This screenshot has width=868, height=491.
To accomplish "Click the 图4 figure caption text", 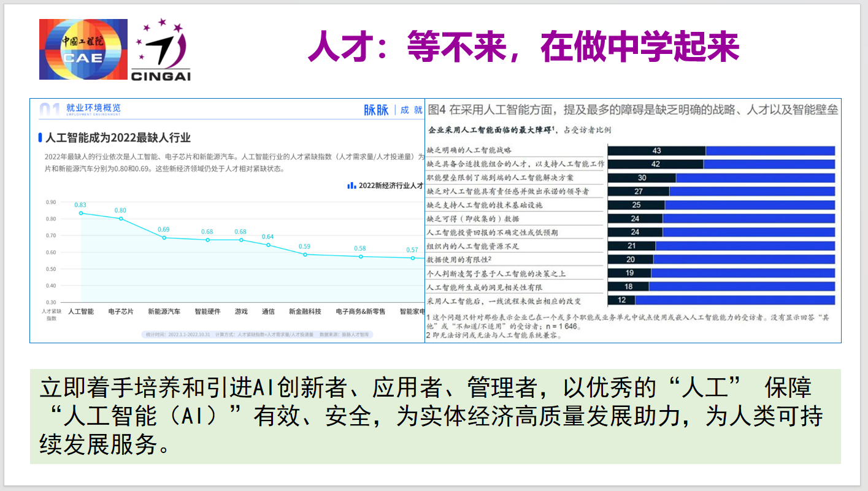I will pyautogui.click(x=632, y=110).
